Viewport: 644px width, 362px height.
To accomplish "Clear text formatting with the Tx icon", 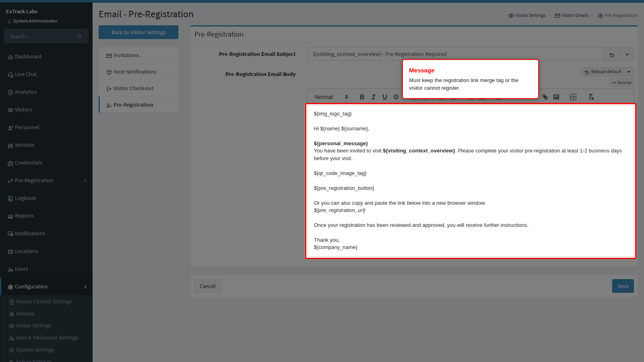I will [591, 97].
